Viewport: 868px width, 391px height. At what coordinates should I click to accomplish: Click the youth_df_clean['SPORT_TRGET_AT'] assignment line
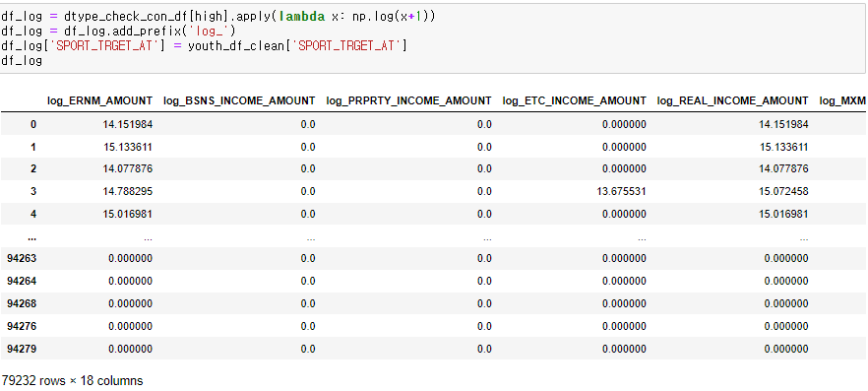point(205,46)
